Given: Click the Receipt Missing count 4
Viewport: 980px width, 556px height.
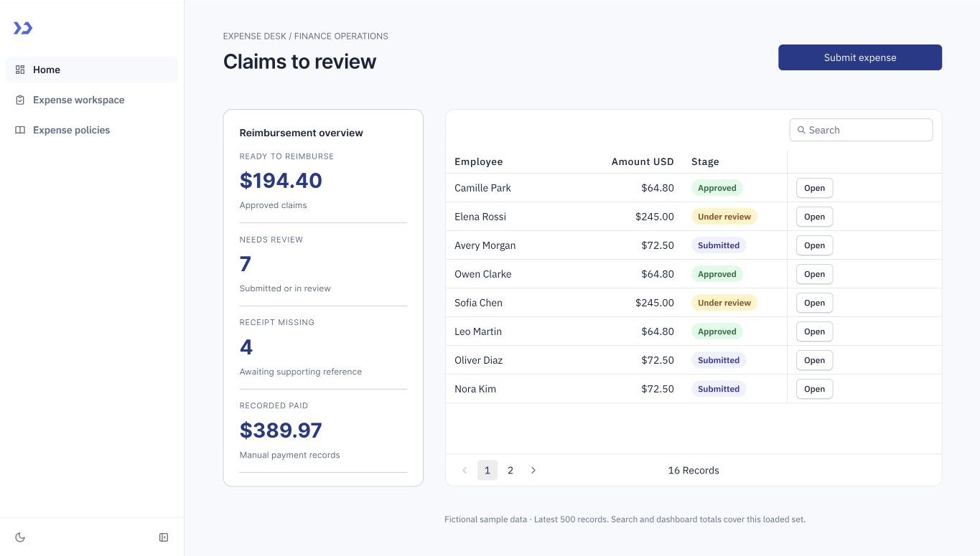Looking at the screenshot, I should click(246, 347).
